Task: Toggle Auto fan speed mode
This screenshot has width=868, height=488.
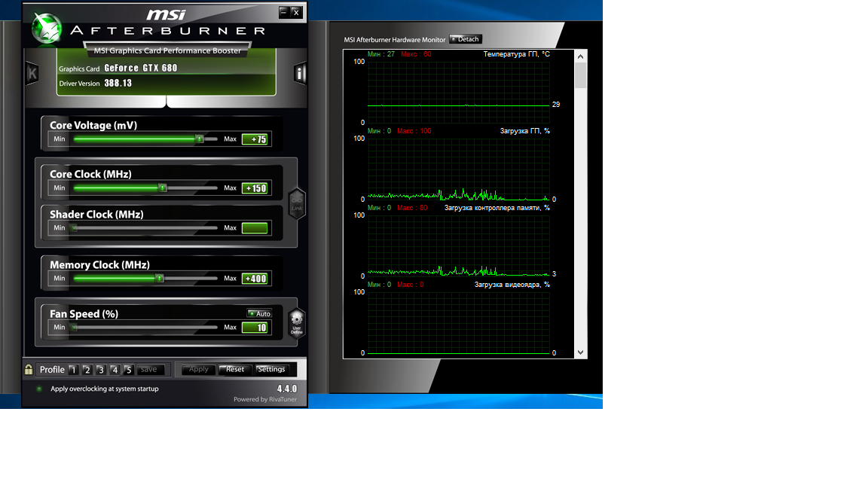Action: tap(259, 313)
